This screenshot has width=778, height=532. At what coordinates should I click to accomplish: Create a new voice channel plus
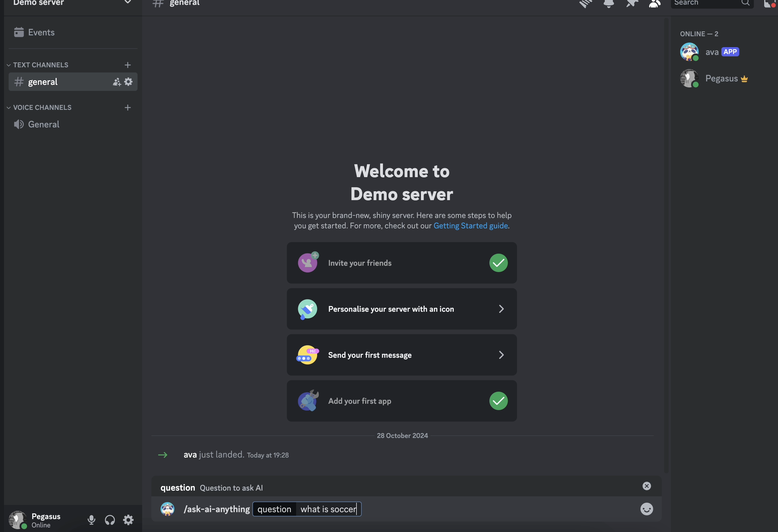pyautogui.click(x=127, y=107)
